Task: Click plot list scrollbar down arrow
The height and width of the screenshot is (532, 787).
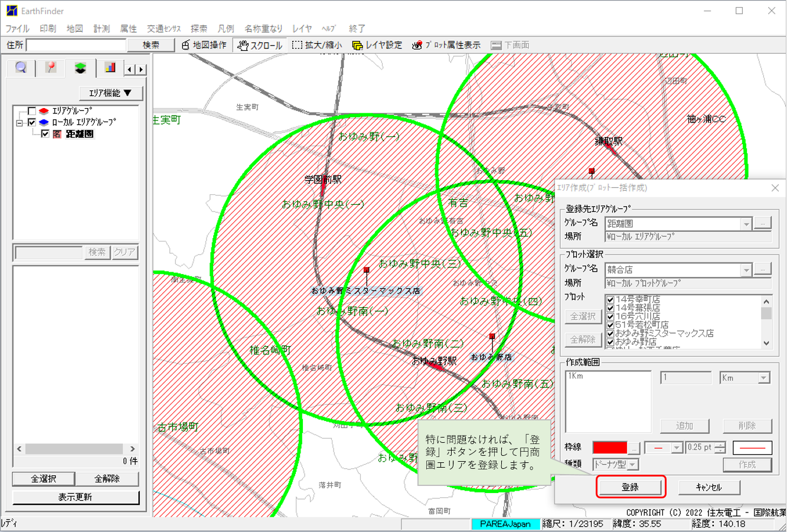Action: pos(766,343)
